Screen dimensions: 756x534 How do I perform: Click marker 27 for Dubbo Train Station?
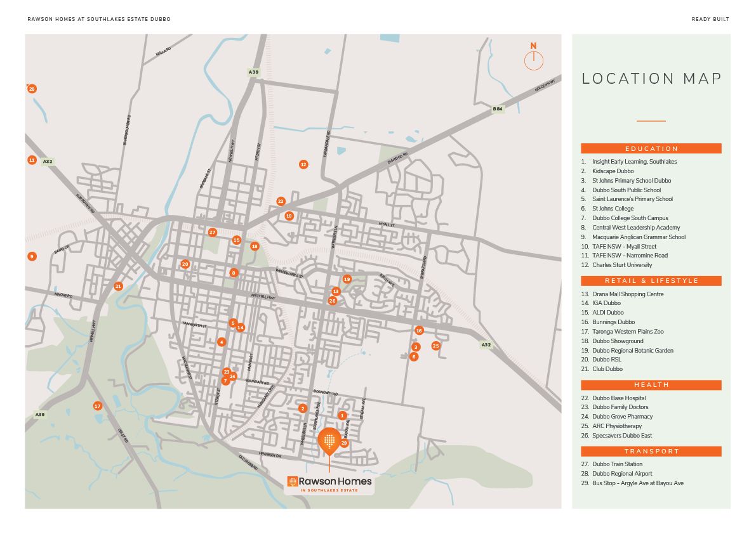click(213, 233)
